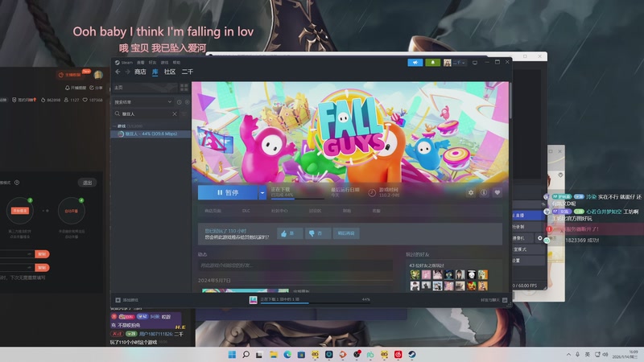Click the thumbs-down 否 recommend button
Image resolution: width=644 pixels, height=362 pixels.
[316, 233]
